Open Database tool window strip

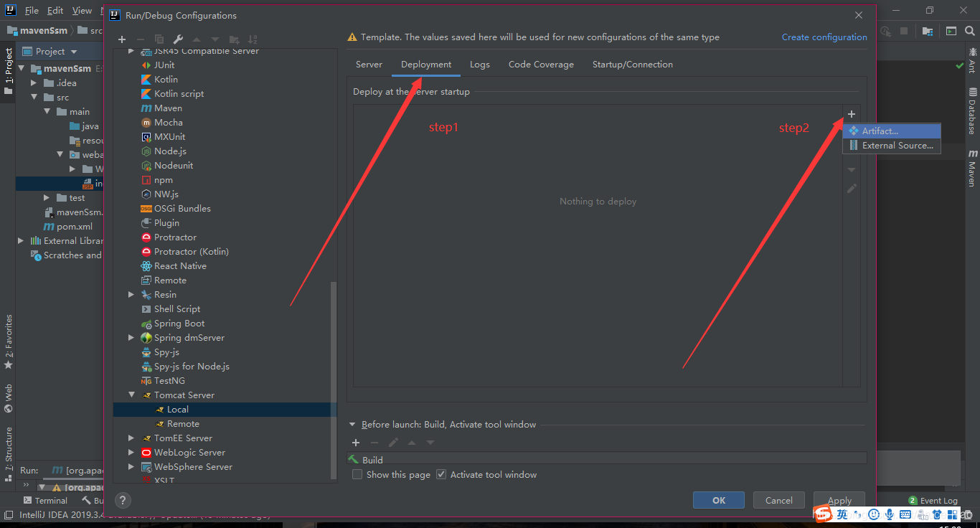(x=972, y=111)
